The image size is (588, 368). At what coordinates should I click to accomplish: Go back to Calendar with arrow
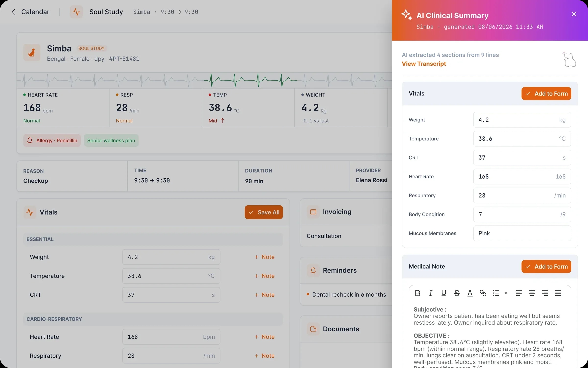click(x=14, y=12)
